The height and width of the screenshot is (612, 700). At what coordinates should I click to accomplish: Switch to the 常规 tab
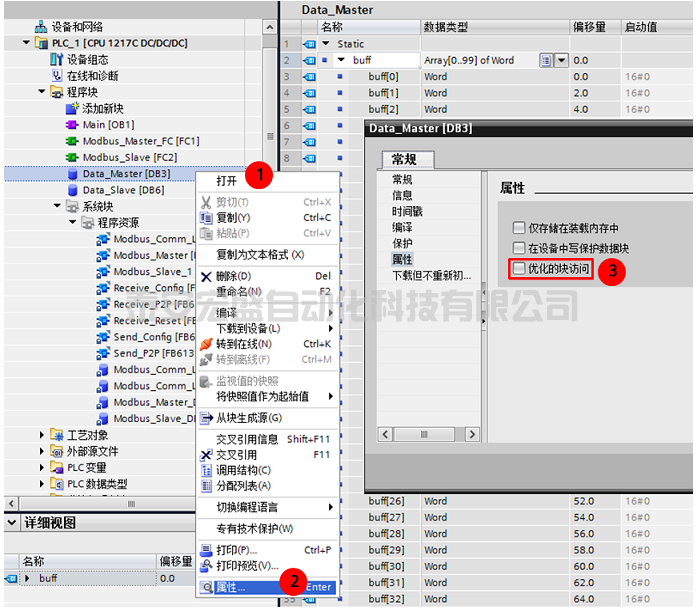click(x=404, y=160)
